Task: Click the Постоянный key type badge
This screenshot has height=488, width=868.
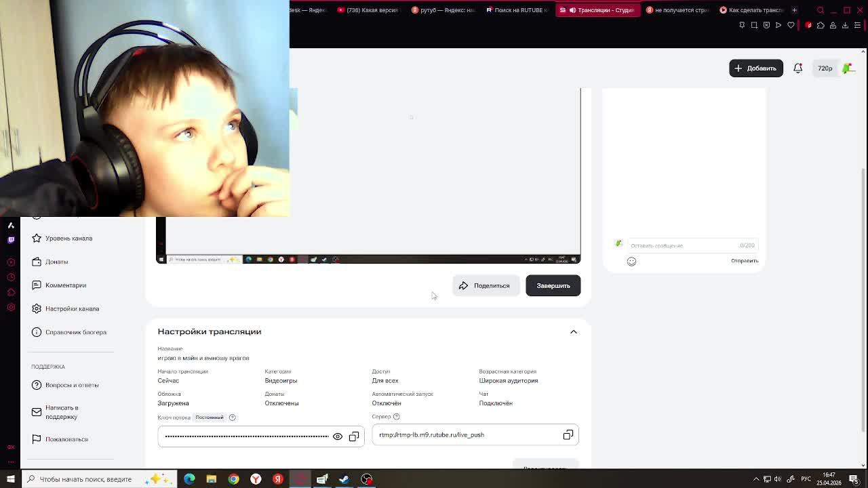Action: click(210, 418)
